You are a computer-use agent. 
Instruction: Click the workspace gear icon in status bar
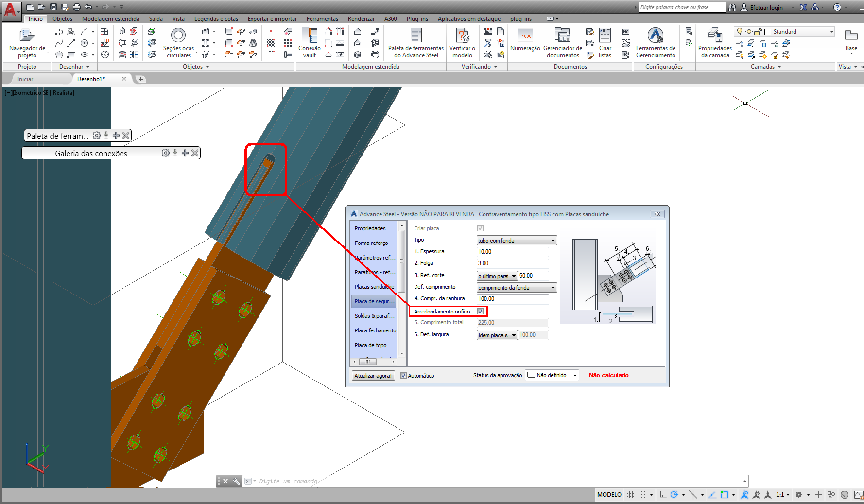[x=799, y=495]
